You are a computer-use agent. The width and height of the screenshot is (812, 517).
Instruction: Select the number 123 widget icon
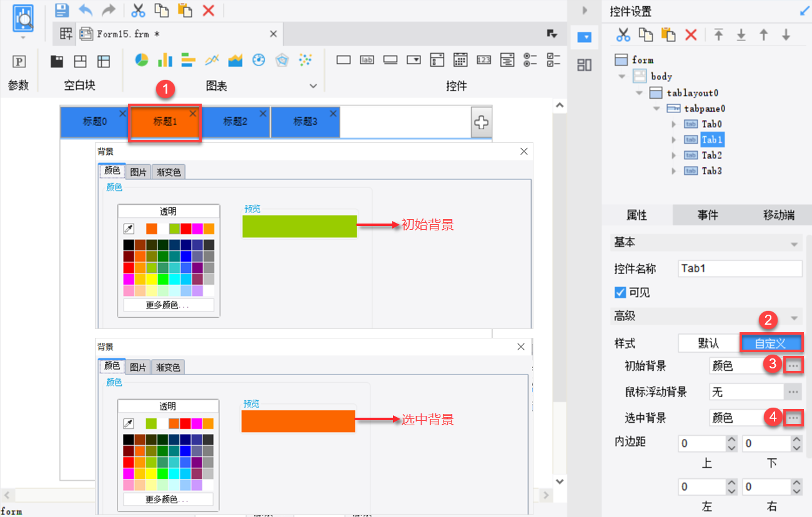pos(483,61)
